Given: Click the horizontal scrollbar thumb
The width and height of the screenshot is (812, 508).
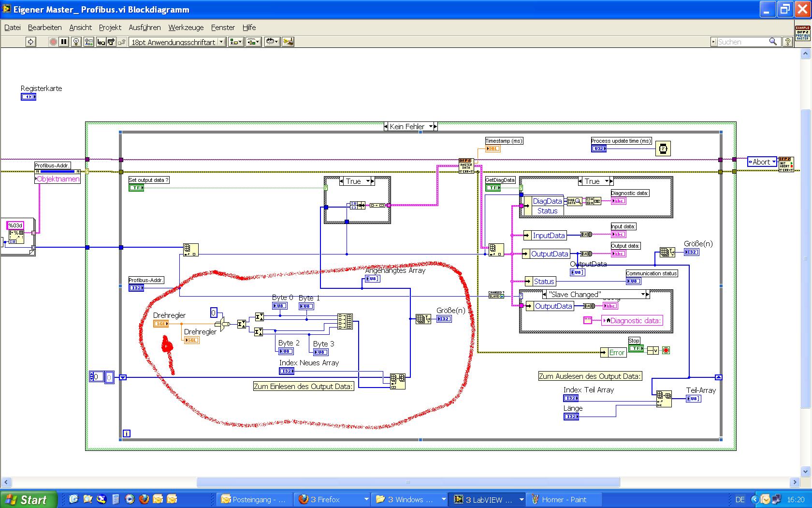Looking at the screenshot, I should pyautogui.click(x=408, y=482).
